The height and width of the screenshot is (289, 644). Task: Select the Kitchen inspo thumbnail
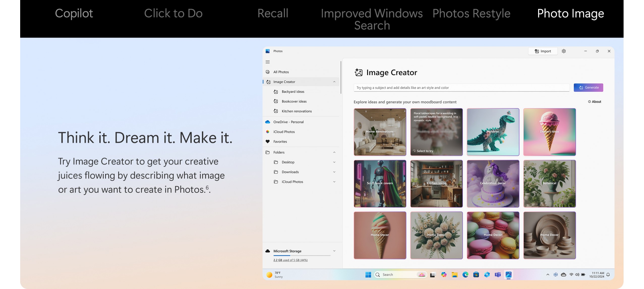(x=436, y=184)
